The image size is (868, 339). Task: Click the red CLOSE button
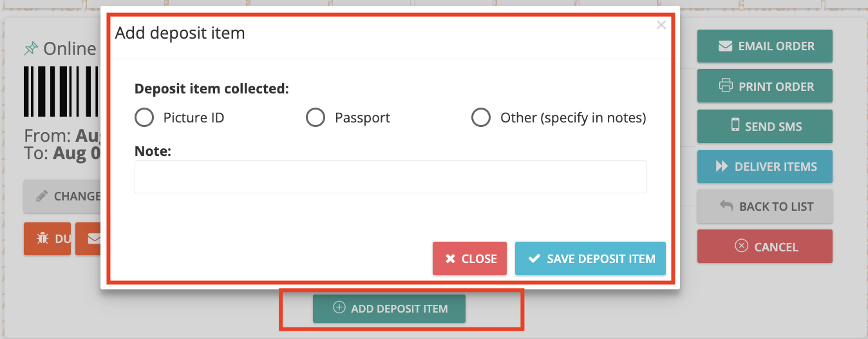click(469, 258)
